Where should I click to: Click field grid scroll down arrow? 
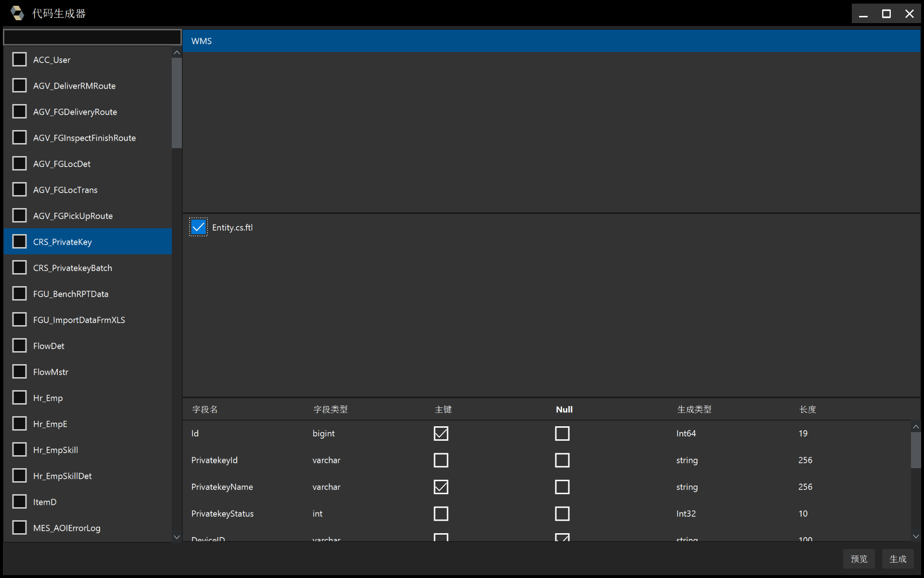click(916, 536)
